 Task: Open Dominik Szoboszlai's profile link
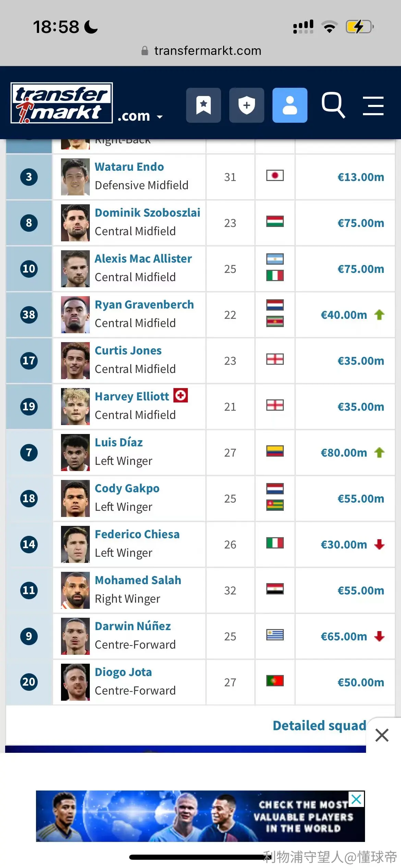(x=147, y=213)
